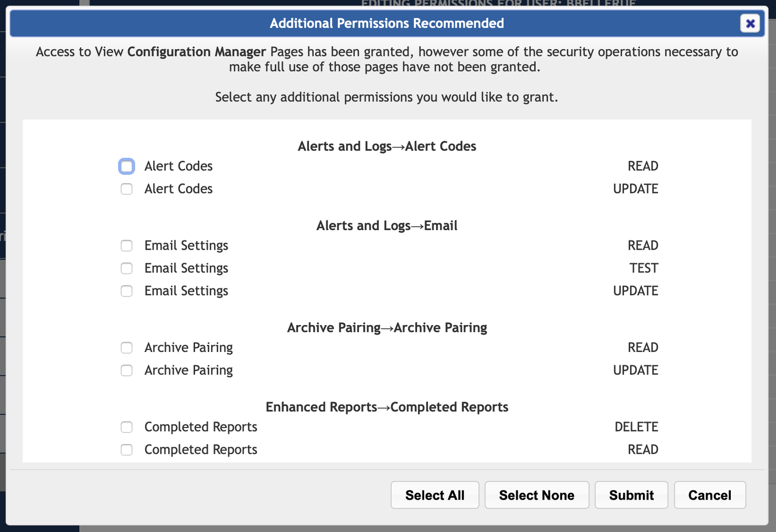Click the Alert Codes label in first row
The width and height of the screenshot is (776, 532).
point(178,166)
